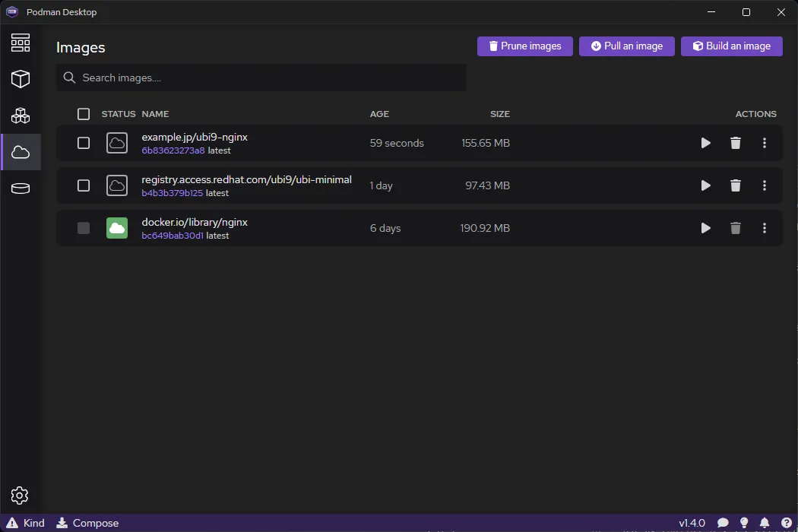Run the example.jp/ubi9-nginx image
Viewport: 798px width, 532px height.
click(705, 143)
